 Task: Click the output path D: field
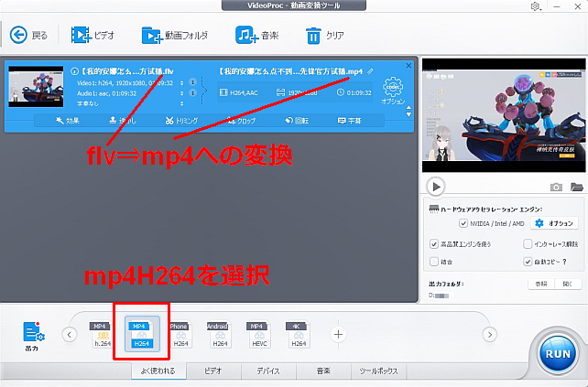[441, 296]
